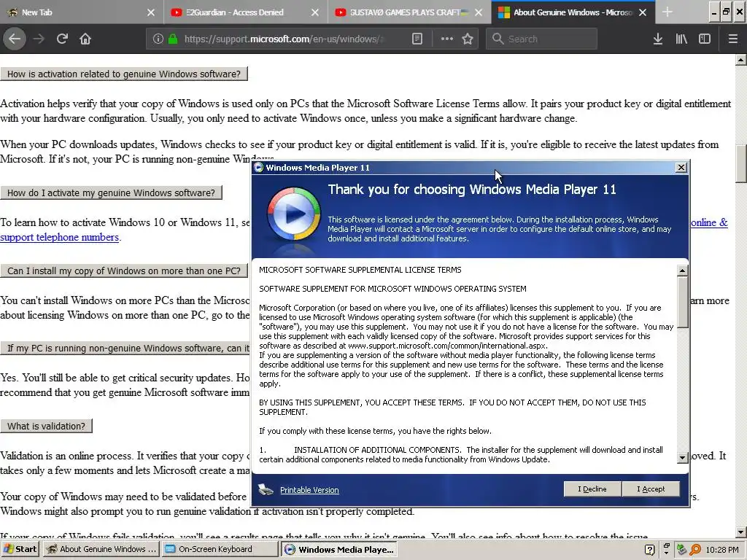Click the license text scrollbar thumb

tap(682, 302)
